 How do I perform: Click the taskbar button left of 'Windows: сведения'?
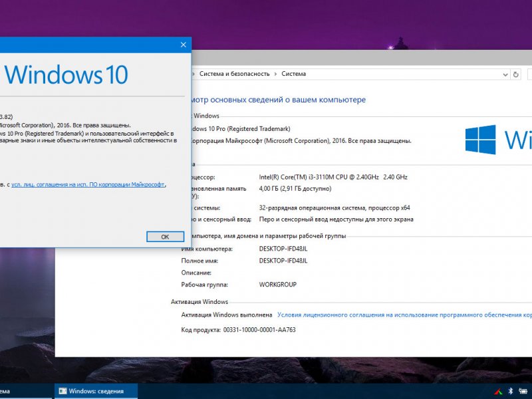click(x=26, y=391)
